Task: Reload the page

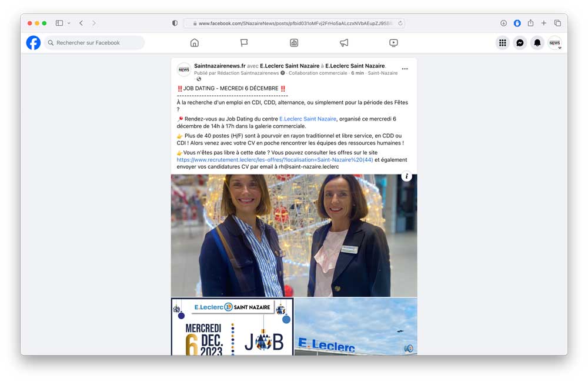Action: (400, 24)
